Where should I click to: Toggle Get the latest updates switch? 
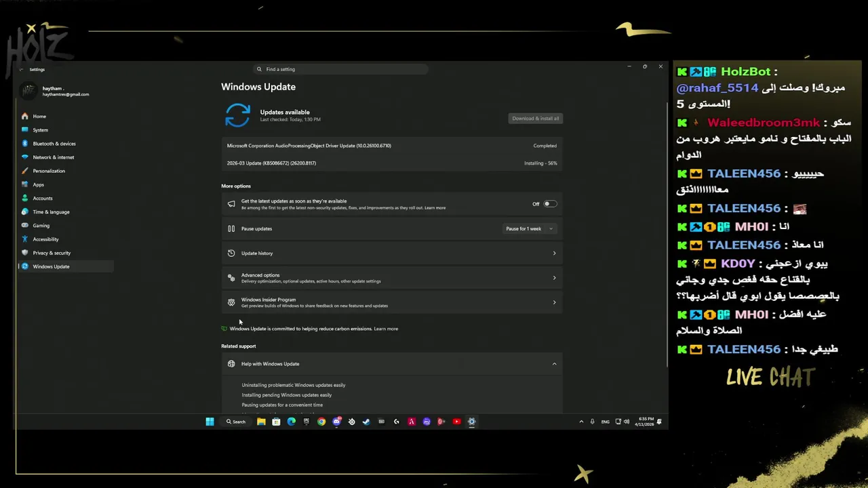(x=550, y=204)
